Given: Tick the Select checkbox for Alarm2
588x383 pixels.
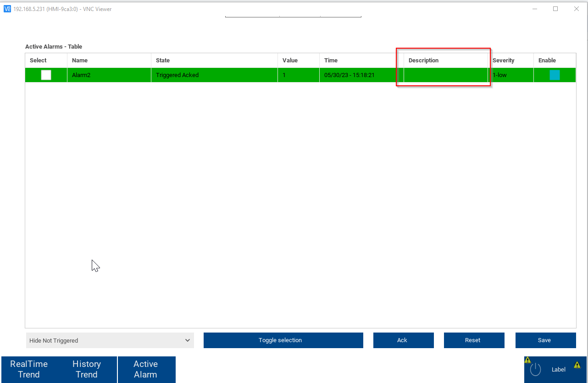Looking at the screenshot, I should [46, 75].
